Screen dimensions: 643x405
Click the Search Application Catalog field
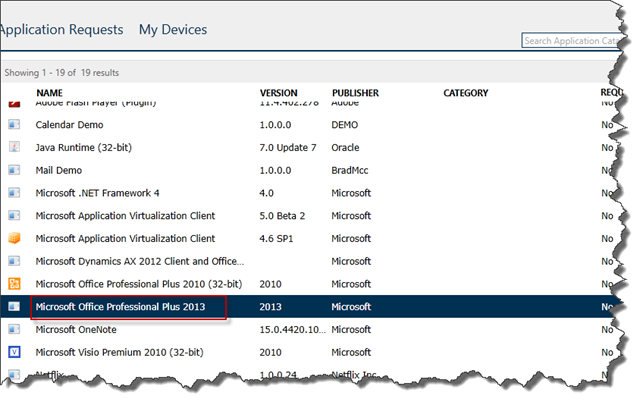572,41
